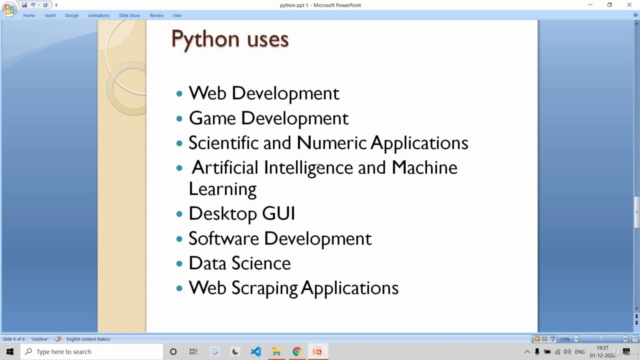The image size is (640, 360).
Task: Open File Explorer from taskbar
Action: [x=276, y=351]
